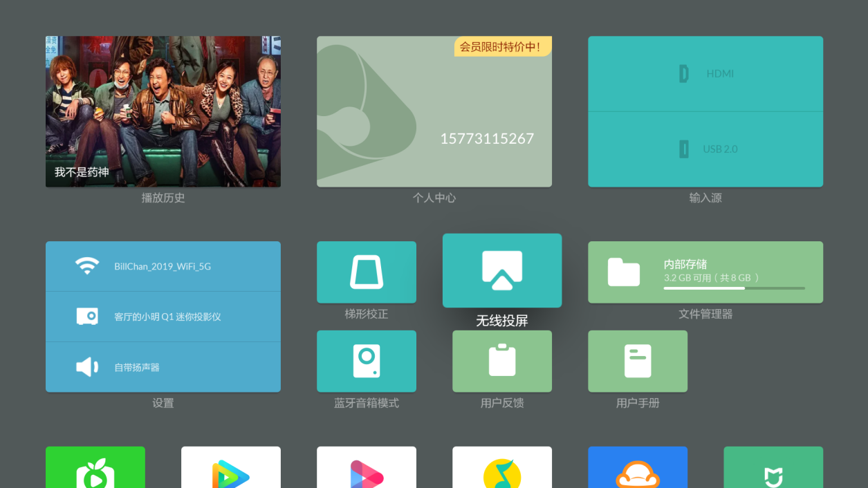Open the 我不是药神 playback history thumbnail

pyautogui.click(x=163, y=111)
